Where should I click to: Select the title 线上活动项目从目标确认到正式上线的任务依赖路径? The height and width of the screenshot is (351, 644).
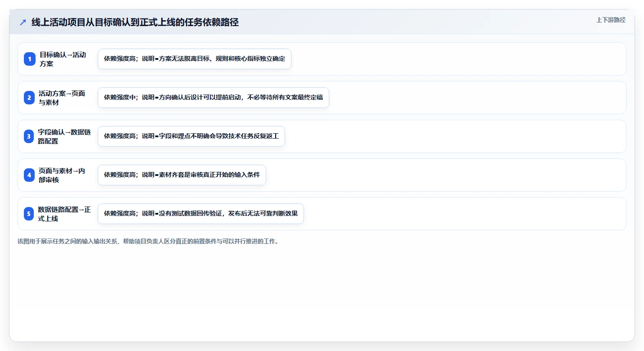135,22
